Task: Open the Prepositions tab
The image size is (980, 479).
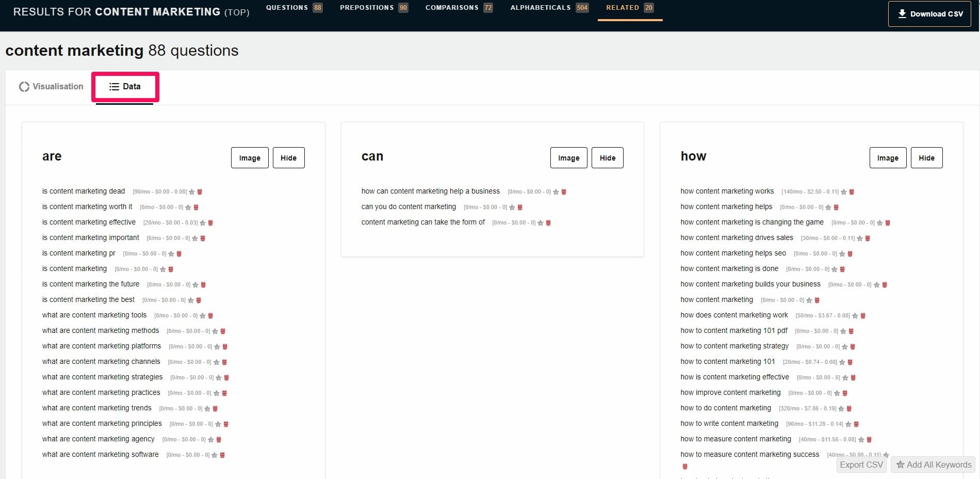Action: tap(374, 8)
